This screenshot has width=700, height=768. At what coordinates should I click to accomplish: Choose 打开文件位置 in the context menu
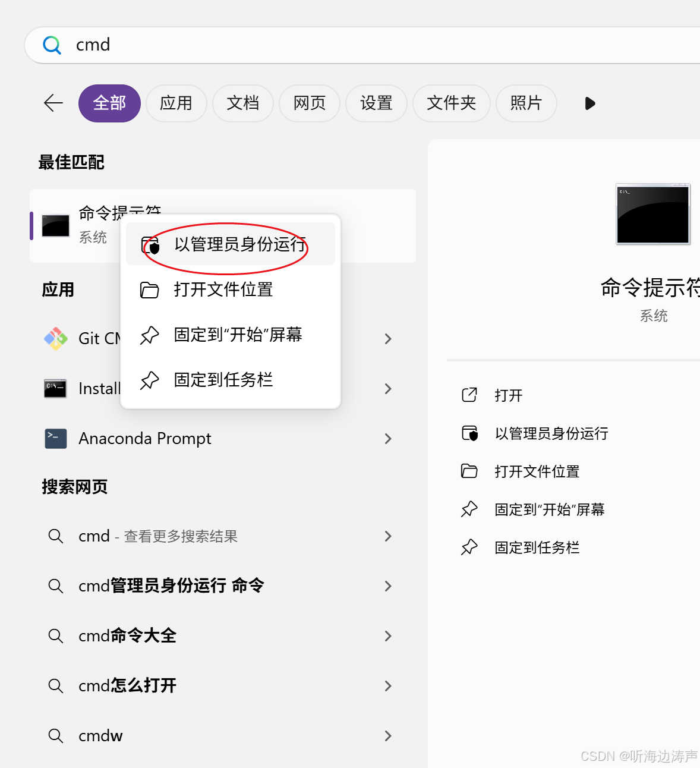(231, 289)
